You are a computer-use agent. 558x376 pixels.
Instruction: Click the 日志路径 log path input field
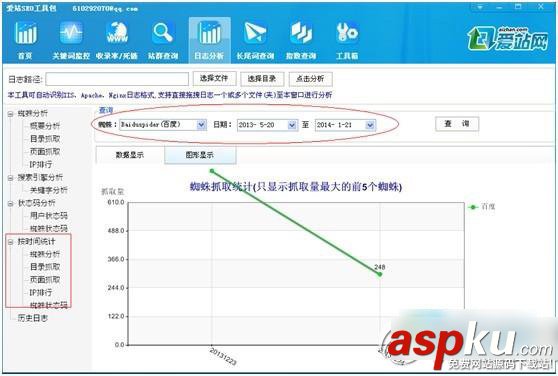tap(117, 79)
